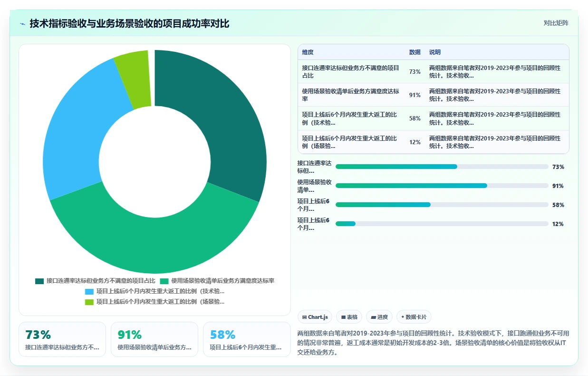Open the 58% stat card
588x376 pixels.
(247, 339)
